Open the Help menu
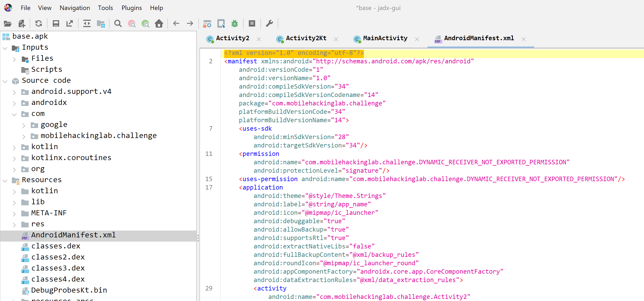The width and height of the screenshot is (644, 301). [x=157, y=8]
